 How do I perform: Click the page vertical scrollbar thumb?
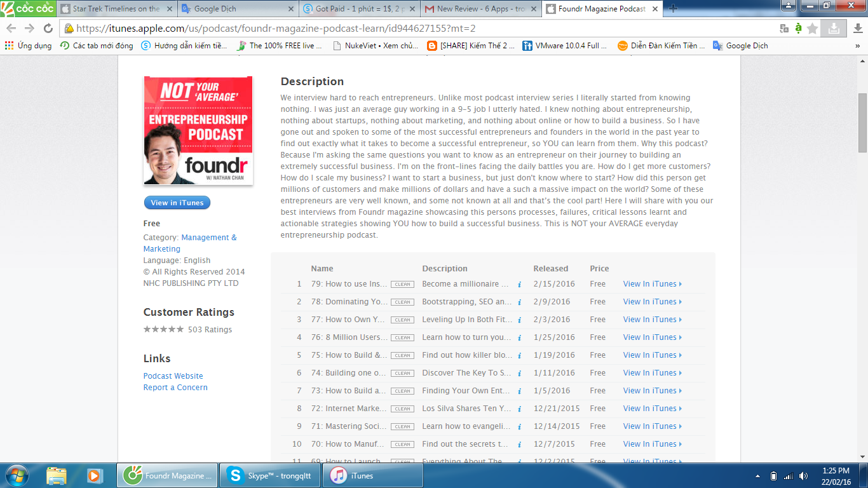pos(862,123)
